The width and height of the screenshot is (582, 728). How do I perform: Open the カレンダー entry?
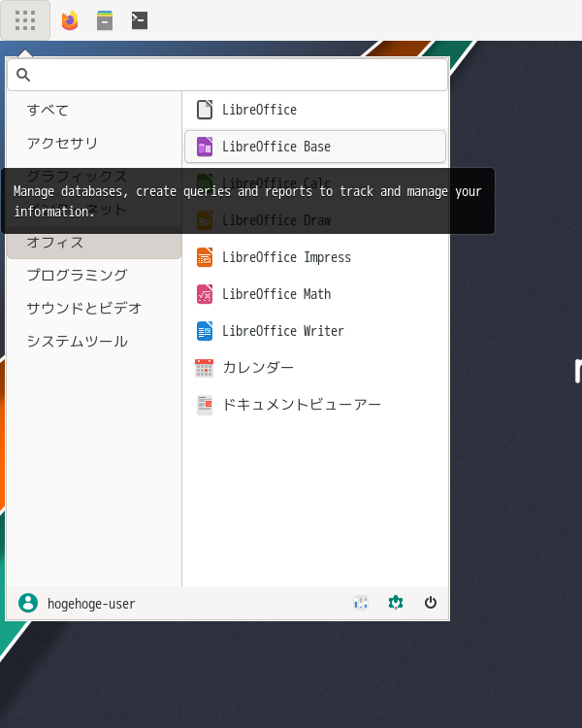point(315,368)
